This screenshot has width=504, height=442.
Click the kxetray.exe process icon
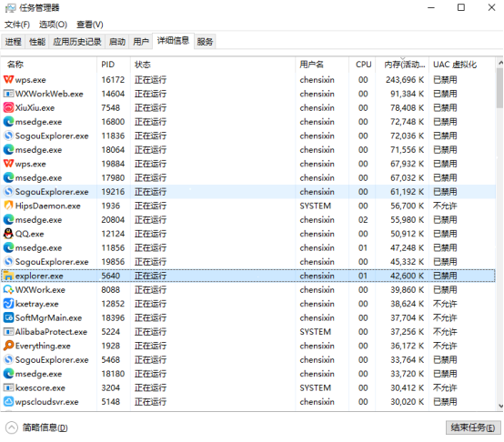(x=9, y=304)
